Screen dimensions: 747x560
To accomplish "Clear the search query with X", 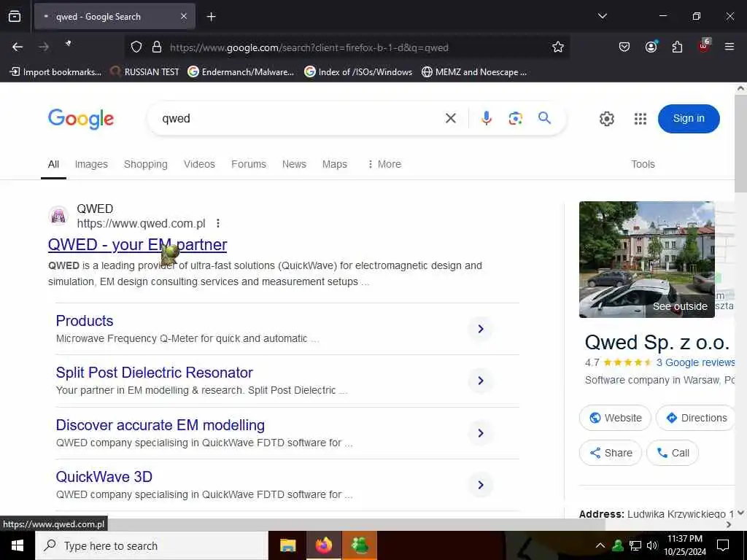I will (x=451, y=118).
